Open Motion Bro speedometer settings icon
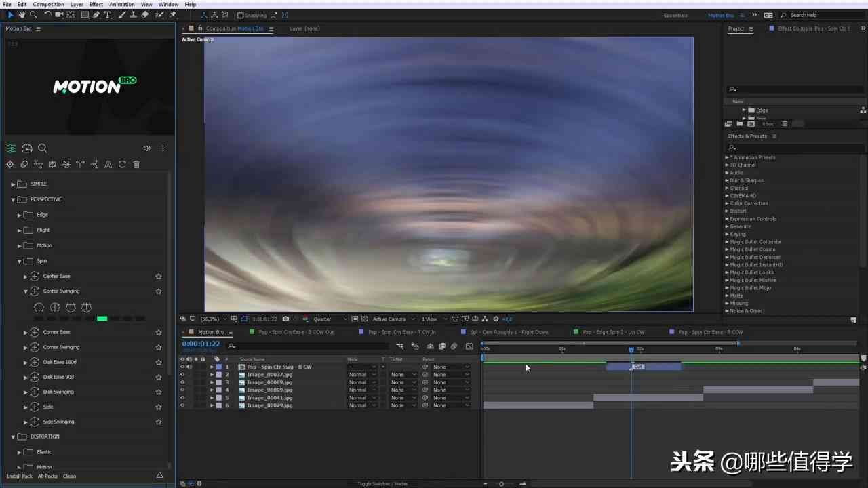 point(27,148)
